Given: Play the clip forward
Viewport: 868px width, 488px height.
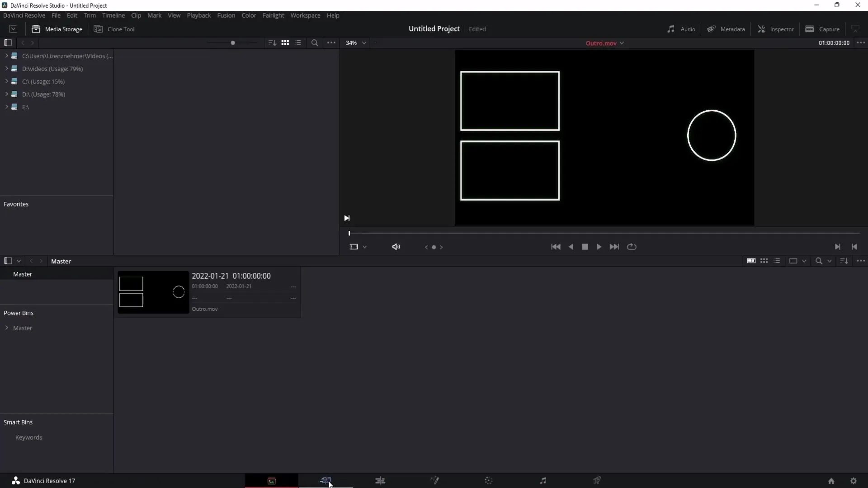Looking at the screenshot, I should click(599, 247).
